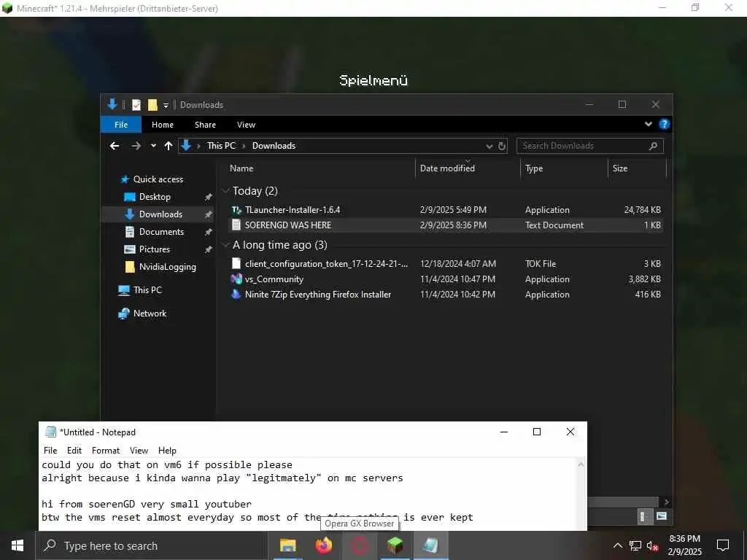
Task: Click the muted volume icon in tray
Action: (x=652, y=545)
